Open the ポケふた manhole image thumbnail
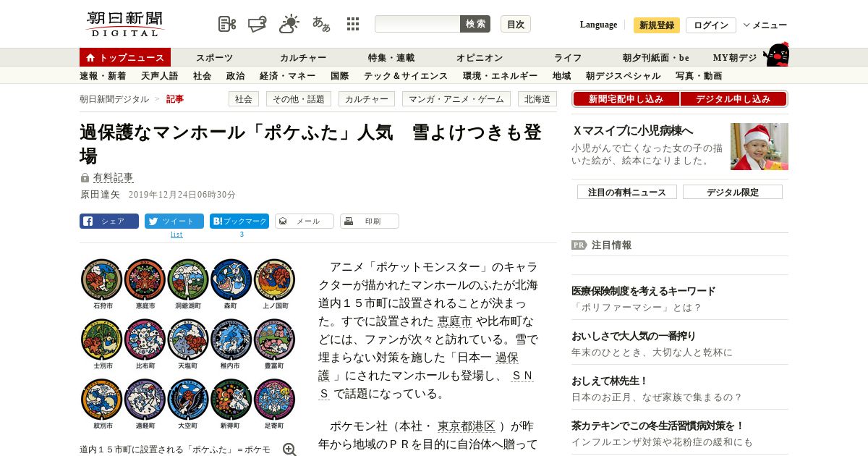Viewport: 868px width, 456px height. (188, 345)
